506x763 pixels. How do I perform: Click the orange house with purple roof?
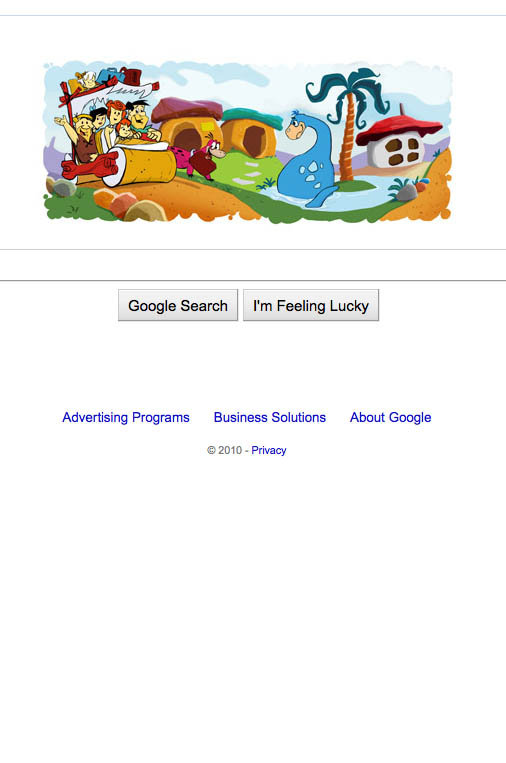coord(187,124)
